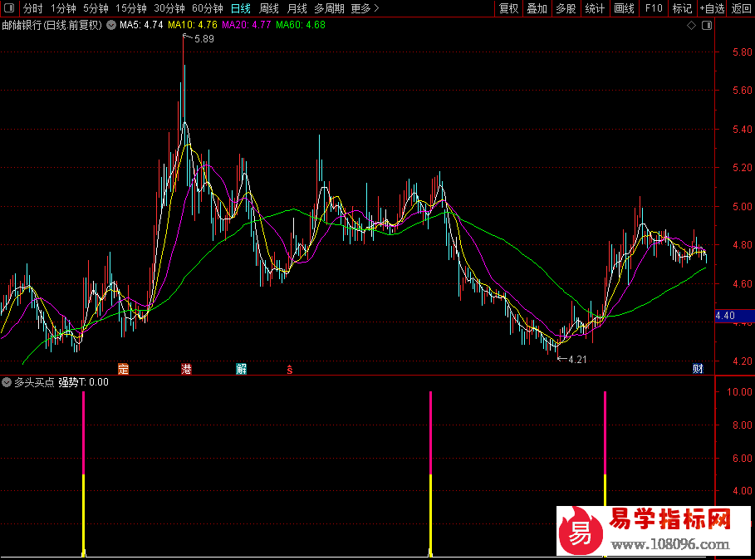Open 多头买点 indicator settings icon

click(7, 382)
